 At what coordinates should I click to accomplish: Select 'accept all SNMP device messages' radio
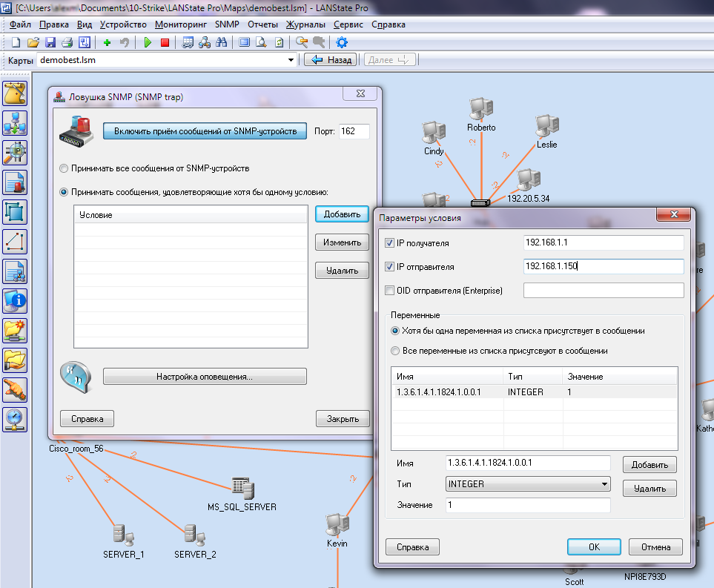64,168
